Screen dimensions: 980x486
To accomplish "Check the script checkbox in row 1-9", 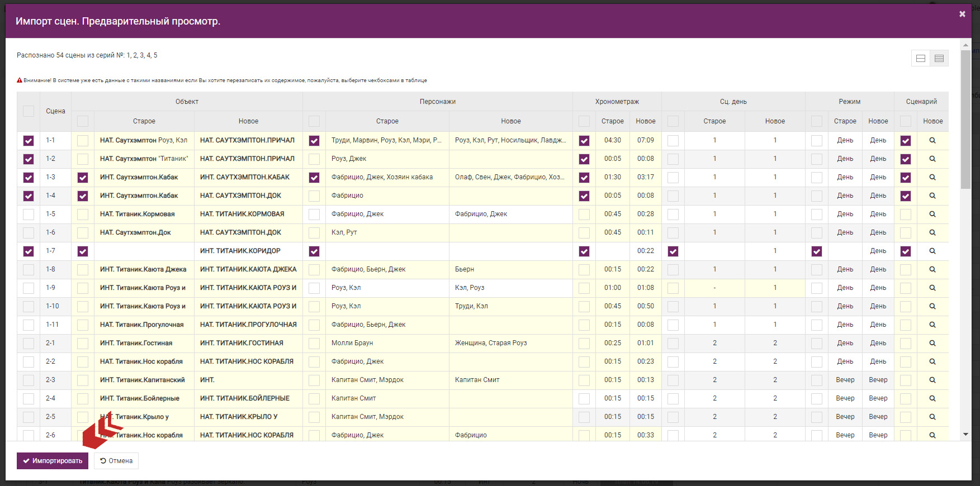I will [x=906, y=288].
